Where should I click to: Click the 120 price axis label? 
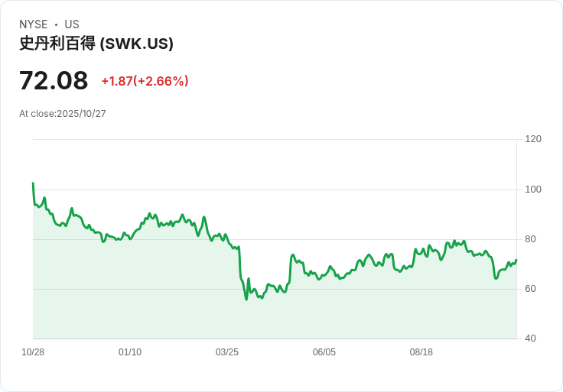(533, 139)
